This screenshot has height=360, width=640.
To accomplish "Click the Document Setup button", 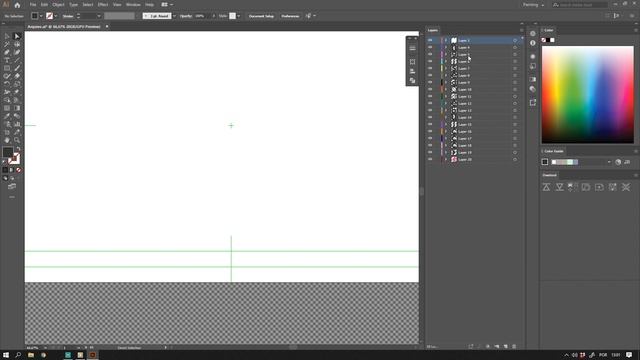I will [261, 16].
